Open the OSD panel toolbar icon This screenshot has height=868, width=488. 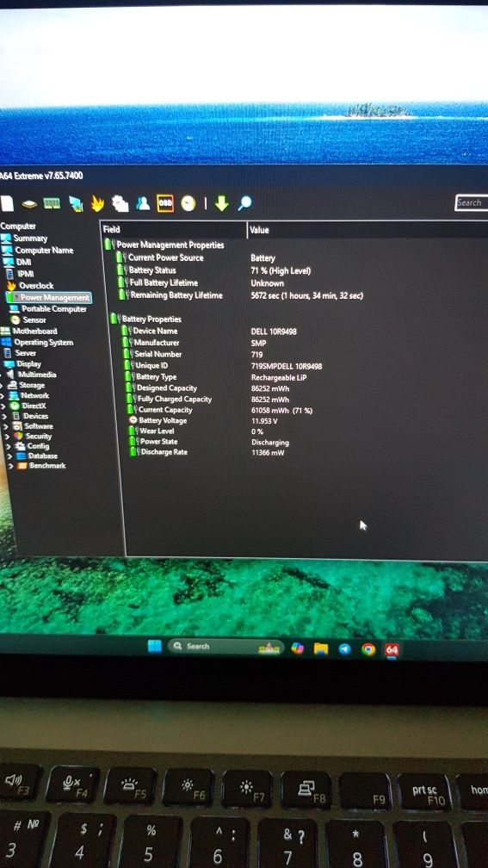(x=165, y=203)
